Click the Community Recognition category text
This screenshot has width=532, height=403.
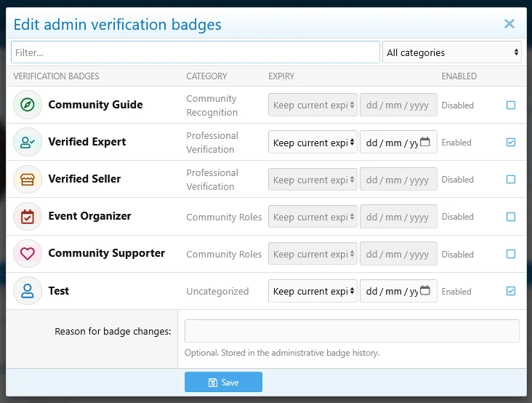(x=211, y=105)
